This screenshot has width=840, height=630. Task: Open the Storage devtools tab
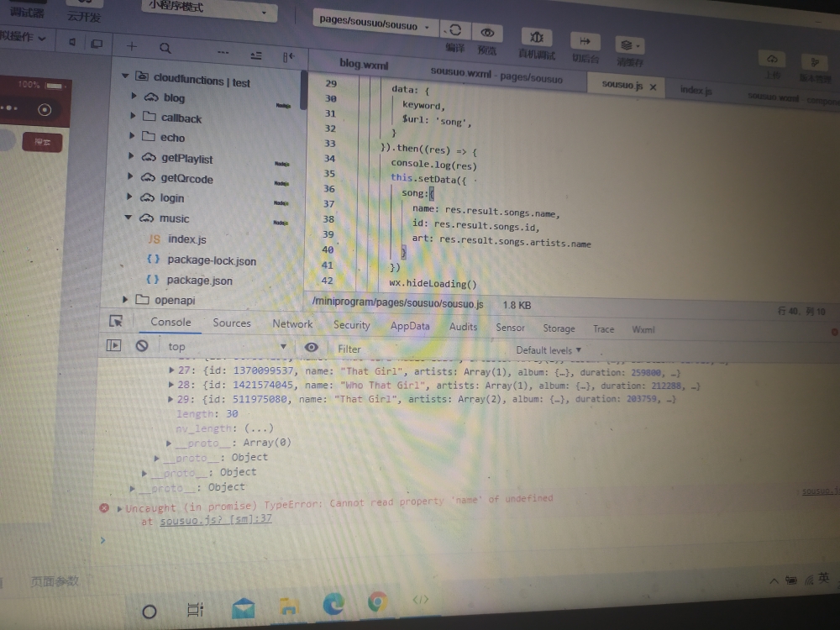point(559,328)
